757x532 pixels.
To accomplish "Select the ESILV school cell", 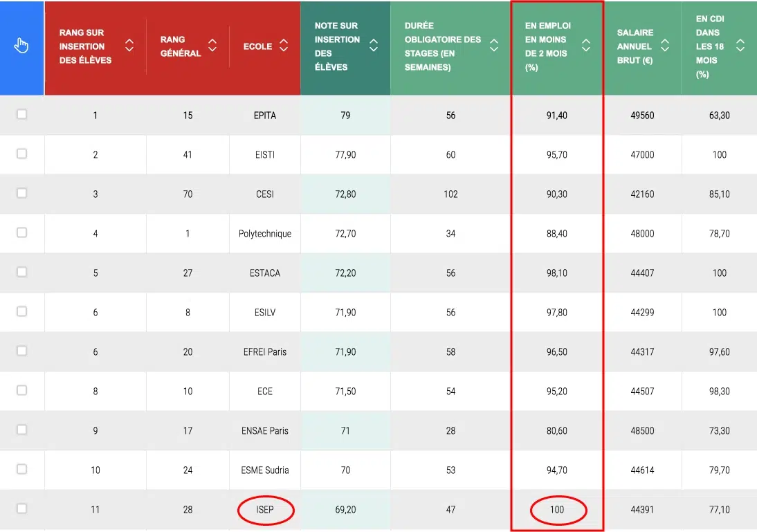I will pos(265,312).
